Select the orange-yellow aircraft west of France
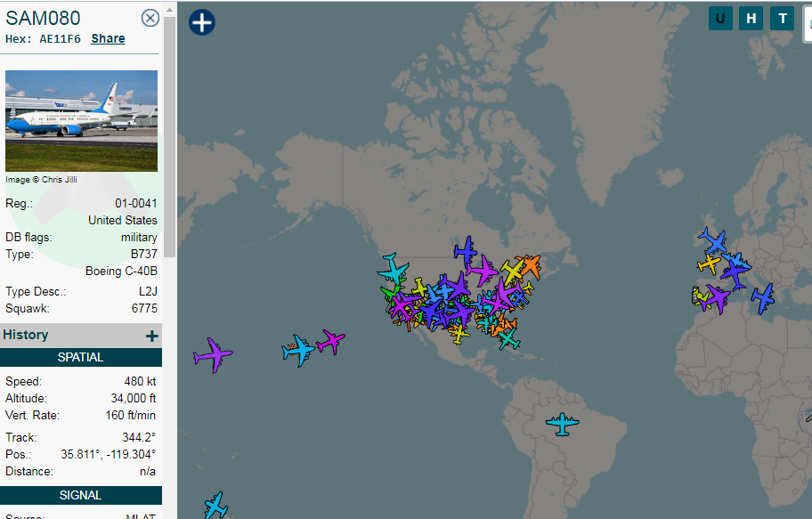Screen dimensions: 812x519 (x=709, y=264)
